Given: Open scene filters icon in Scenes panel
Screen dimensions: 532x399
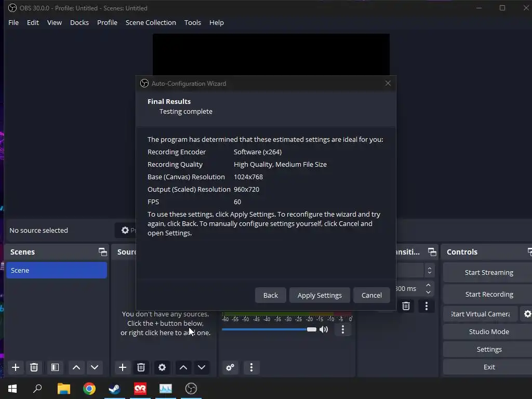Looking at the screenshot, I should point(55,367).
